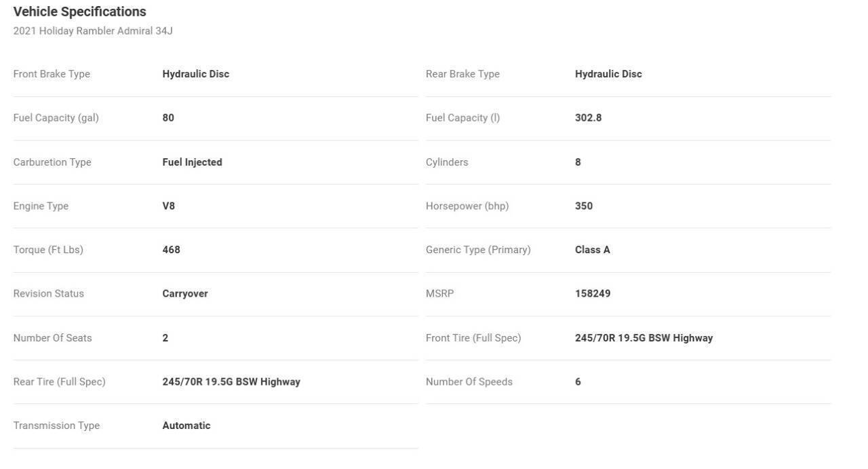This screenshot has height=469, width=868.
Task: Select the Rear Brake Type Hydraulic Disc value
Action: (x=608, y=74)
